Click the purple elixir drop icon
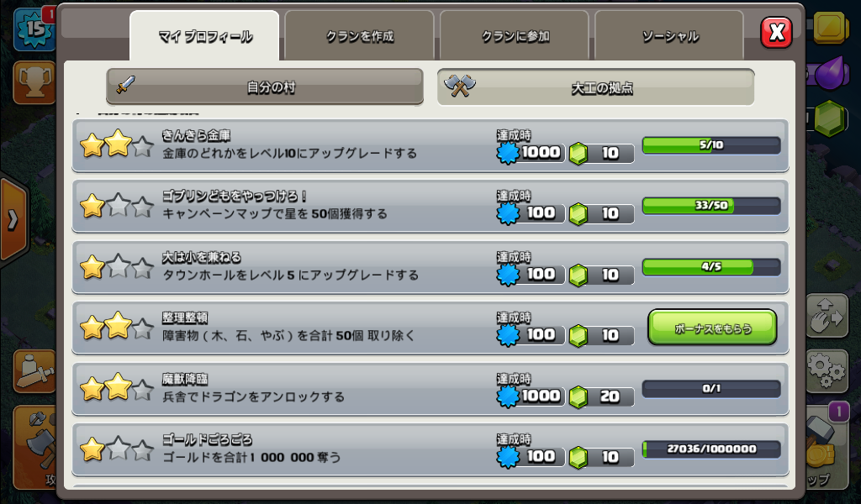The image size is (861, 504). coord(832,73)
